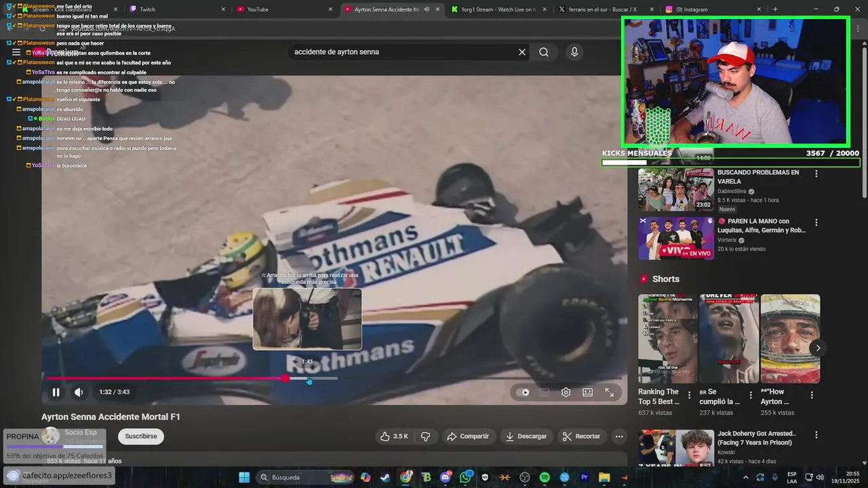Click the Descargar download button
The image size is (868, 488).
pyautogui.click(x=526, y=436)
